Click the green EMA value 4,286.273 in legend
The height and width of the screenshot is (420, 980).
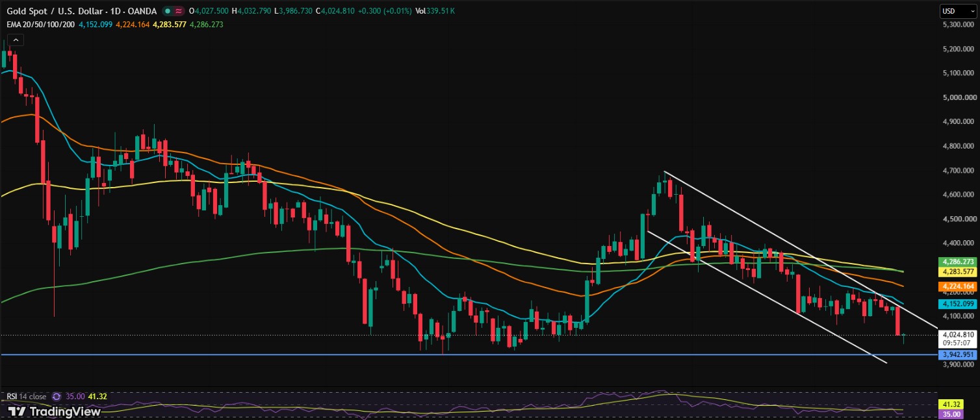(x=207, y=24)
